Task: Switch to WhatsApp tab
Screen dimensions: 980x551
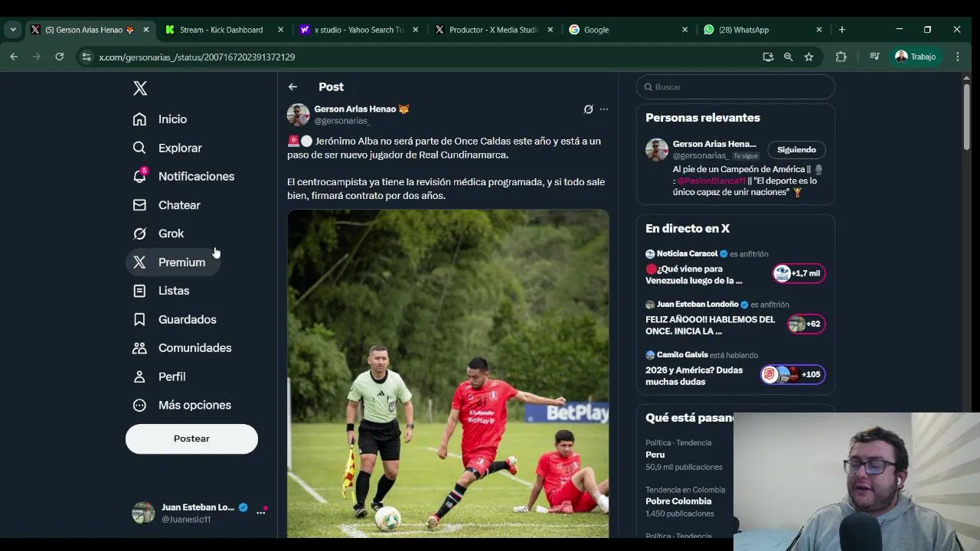Action: tap(763, 30)
